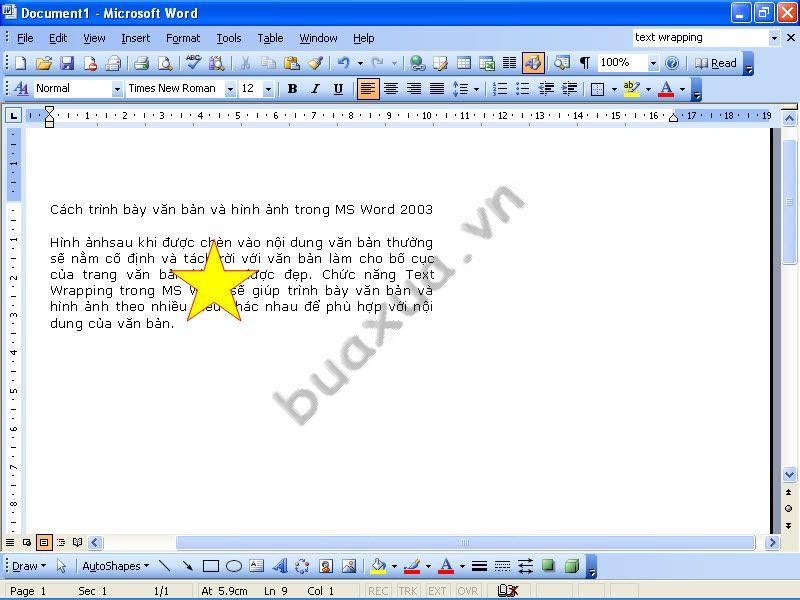Click the text wrapping help search box
The width and height of the screenshot is (800, 600).
pos(701,37)
